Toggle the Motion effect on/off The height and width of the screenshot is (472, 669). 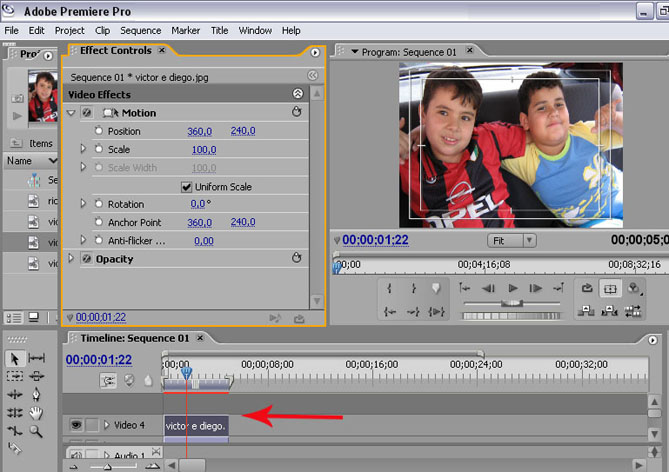click(x=87, y=113)
